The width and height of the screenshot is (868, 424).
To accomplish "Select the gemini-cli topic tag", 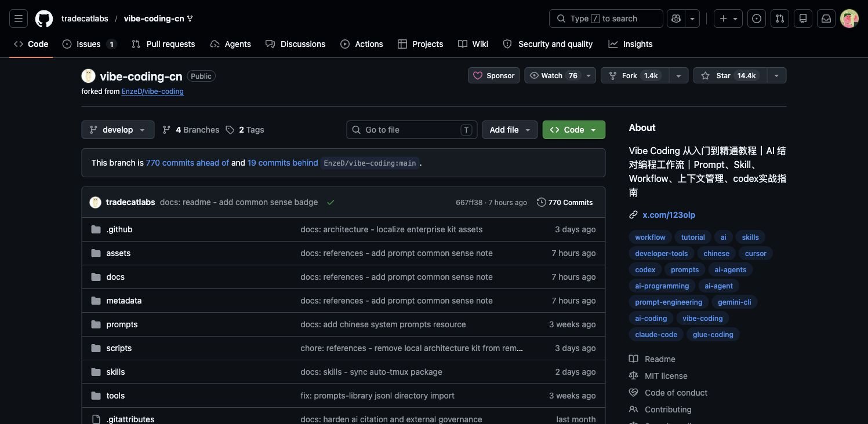I will (x=735, y=302).
